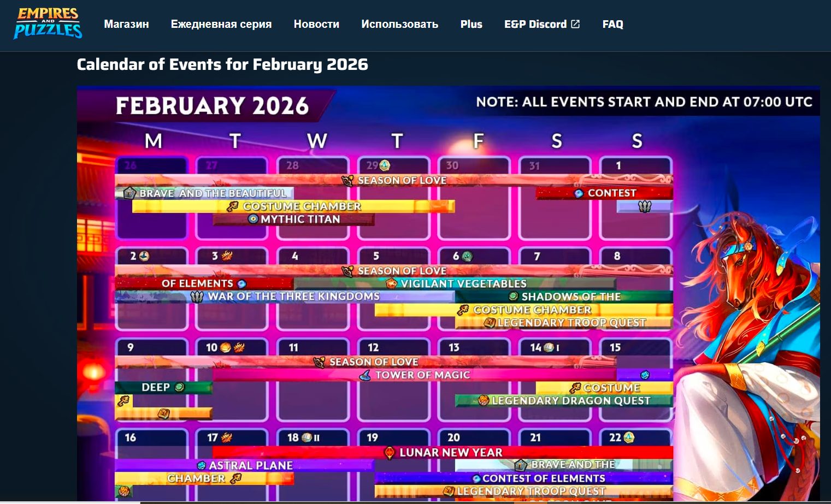831x504 pixels.
Task: Open the Plus page
Action: 472,24
